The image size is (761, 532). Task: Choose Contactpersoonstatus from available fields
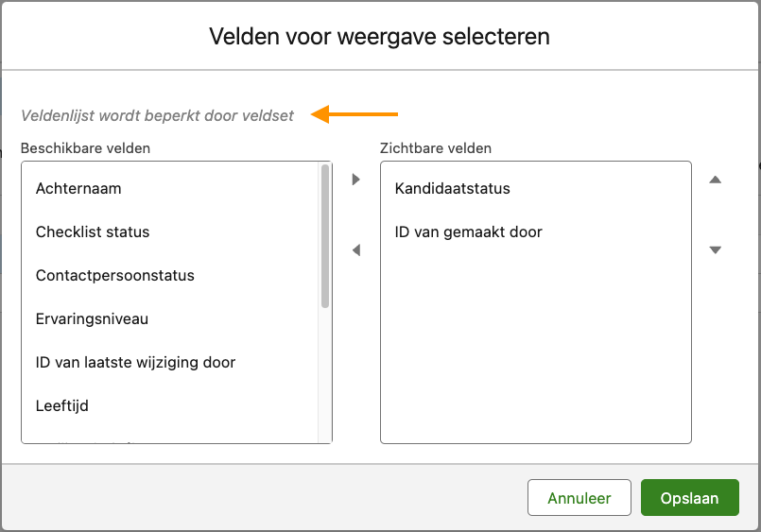click(x=114, y=276)
